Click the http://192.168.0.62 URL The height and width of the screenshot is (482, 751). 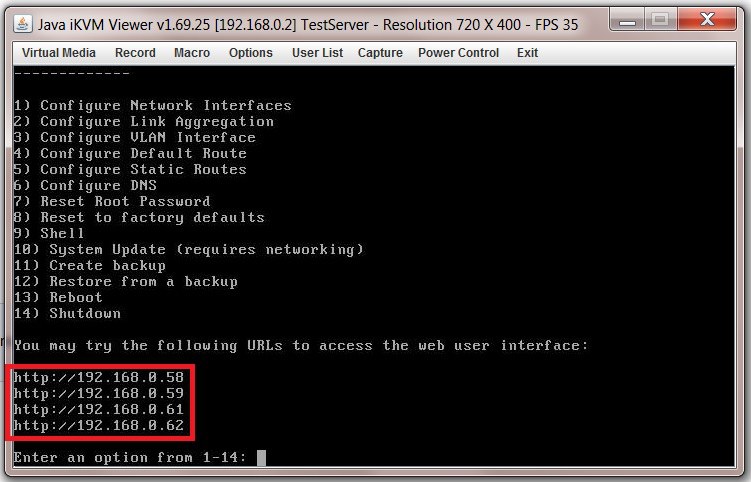(99, 426)
